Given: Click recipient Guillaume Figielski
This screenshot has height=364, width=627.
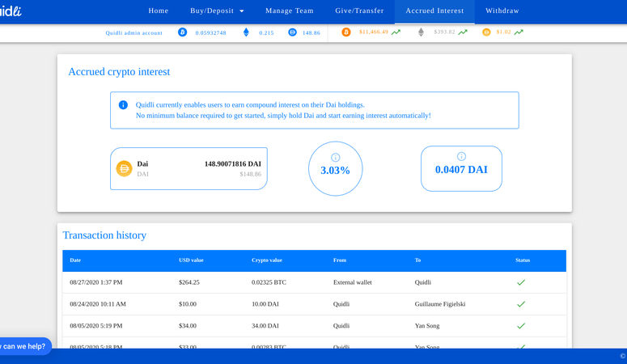Looking at the screenshot, I should pos(440,304).
